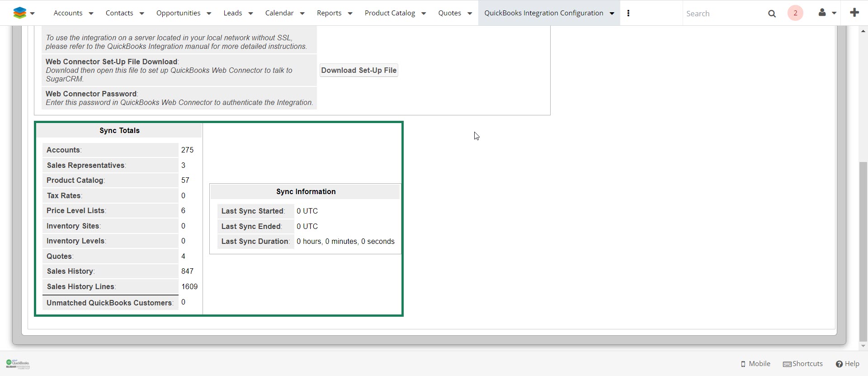868x376 pixels.
Task: Expand the QuickBooks Integration Configuration dropdown arrow
Action: point(612,14)
